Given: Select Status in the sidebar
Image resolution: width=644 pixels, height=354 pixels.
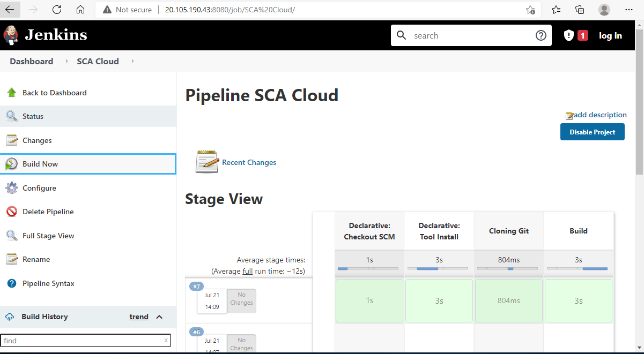Looking at the screenshot, I should [32, 116].
